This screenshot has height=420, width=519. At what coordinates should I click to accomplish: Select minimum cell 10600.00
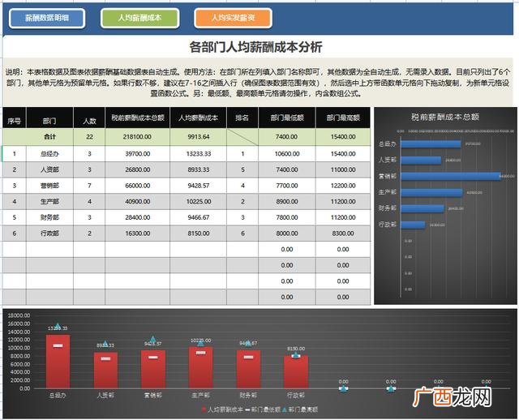click(287, 154)
